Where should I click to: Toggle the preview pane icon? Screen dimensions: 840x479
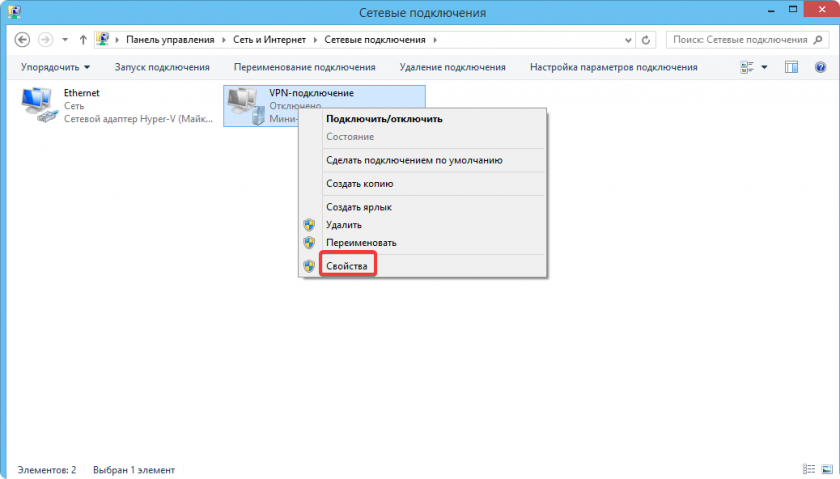(791, 67)
